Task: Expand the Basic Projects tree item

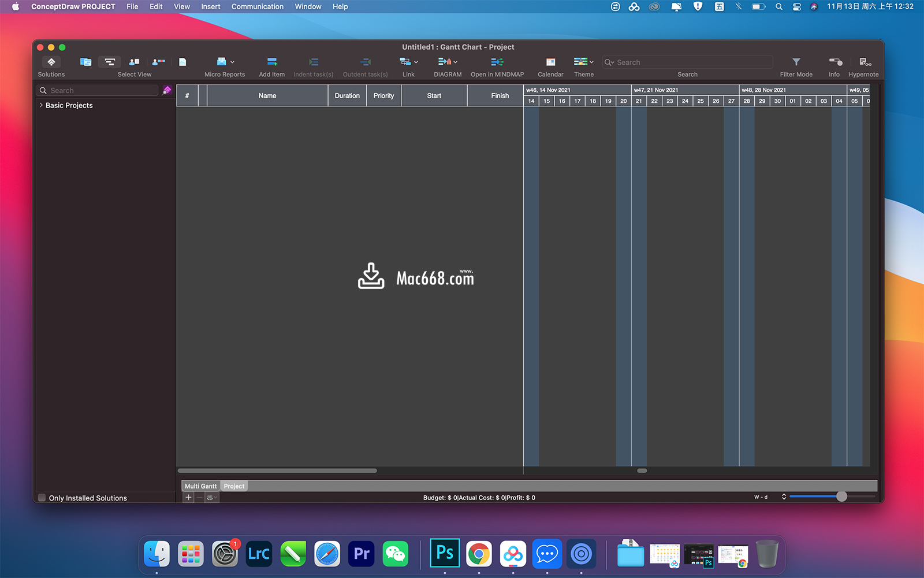Action: click(41, 105)
